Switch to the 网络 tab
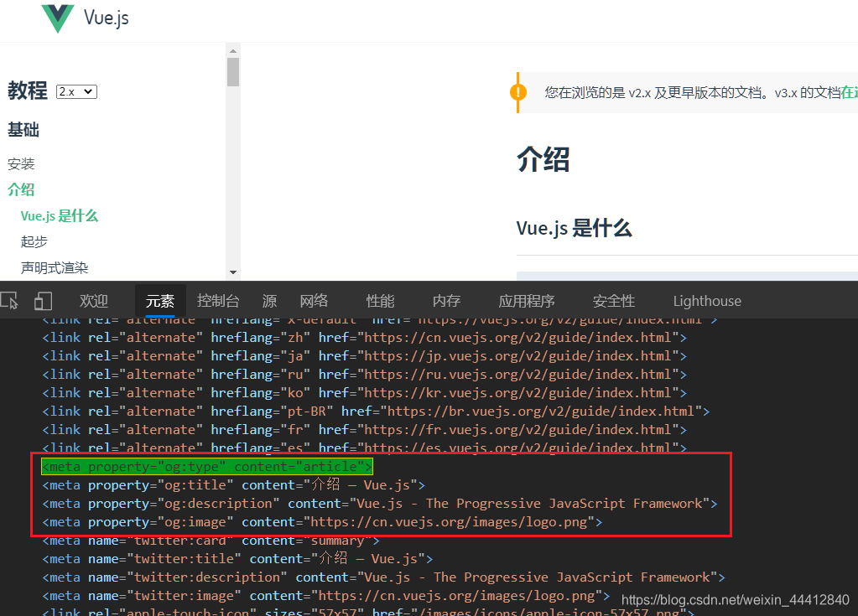Image resolution: width=858 pixels, height=616 pixels. pyautogui.click(x=313, y=300)
